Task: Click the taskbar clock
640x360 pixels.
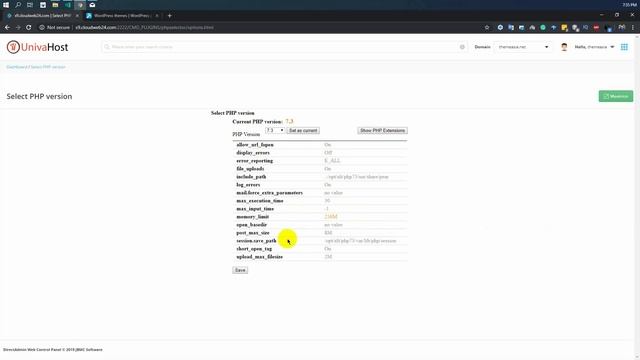Action: pyautogui.click(x=629, y=5)
